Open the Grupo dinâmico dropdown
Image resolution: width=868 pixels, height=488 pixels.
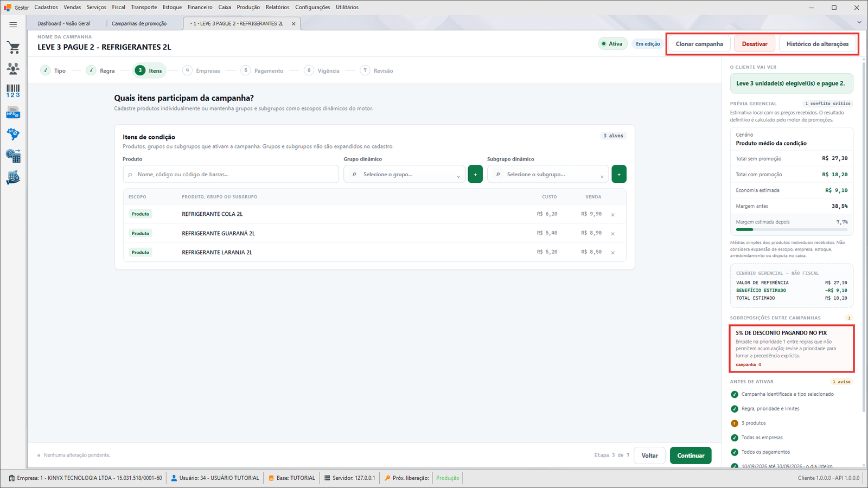404,174
